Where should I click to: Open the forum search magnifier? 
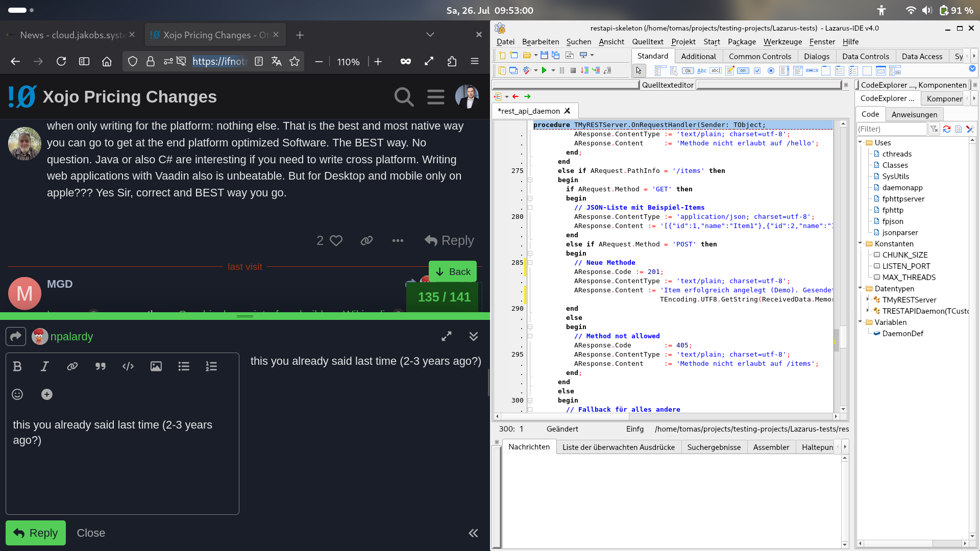coord(404,96)
